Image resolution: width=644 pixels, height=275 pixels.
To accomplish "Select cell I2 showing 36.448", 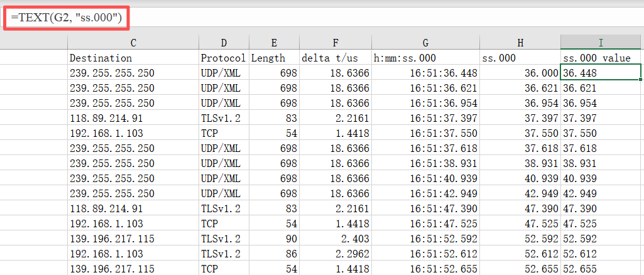I will (601, 73).
